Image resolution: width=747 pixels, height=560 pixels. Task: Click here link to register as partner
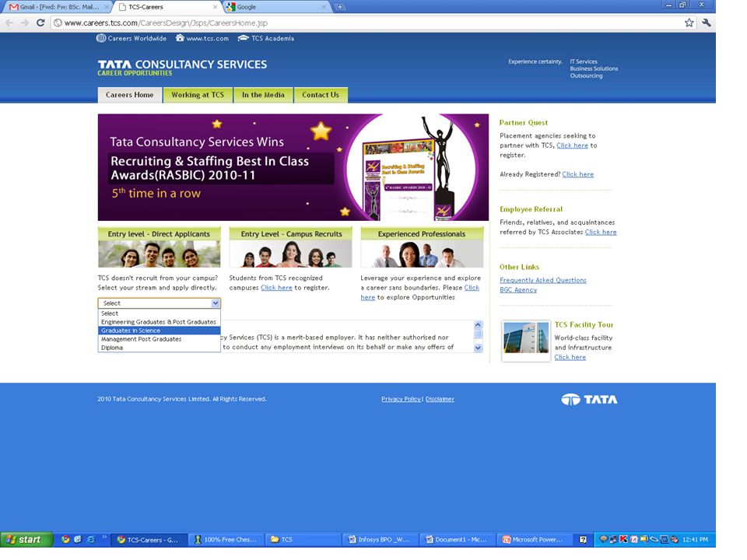(x=572, y=145)
